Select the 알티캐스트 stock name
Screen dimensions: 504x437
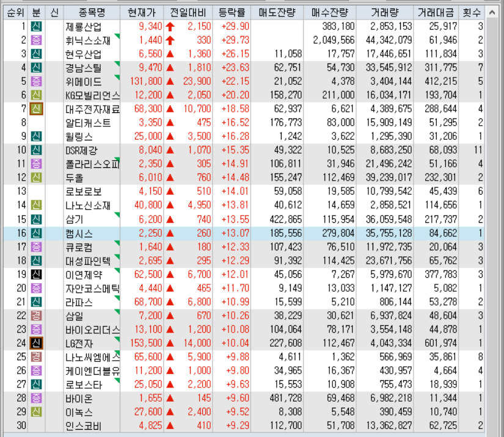click(88, 123)
